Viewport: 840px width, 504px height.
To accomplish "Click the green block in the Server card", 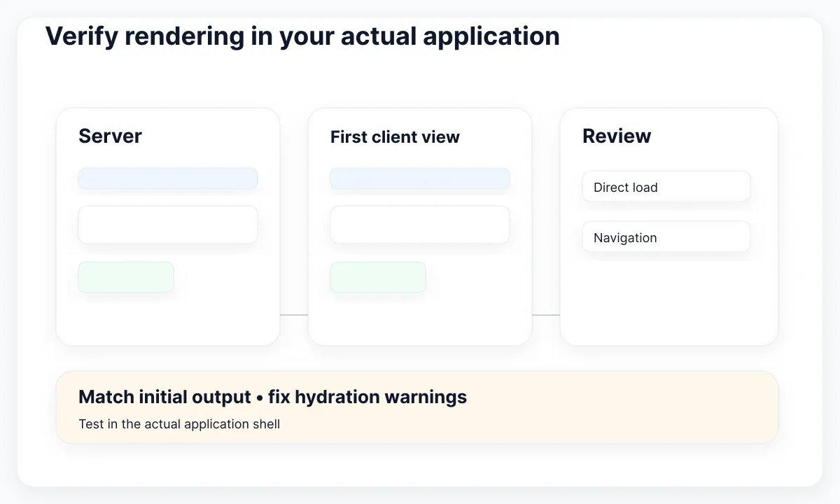I will click(x=126, y=277).
